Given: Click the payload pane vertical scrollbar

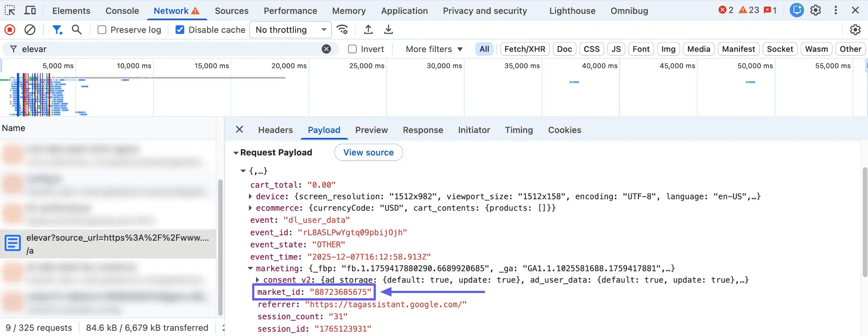Looking at the screenshot, I should (864, 221).
